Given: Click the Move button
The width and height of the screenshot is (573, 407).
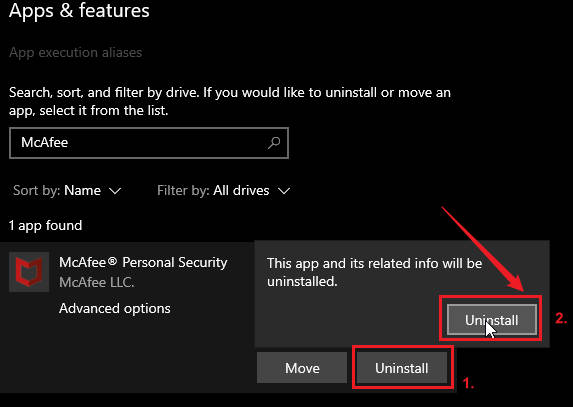Looking at the screenshot, I should pos(302,368).
